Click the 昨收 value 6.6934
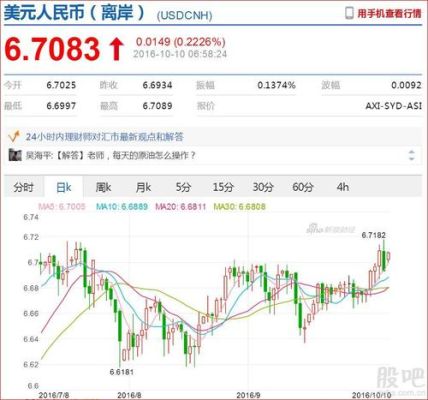428x400 pixels. click(x=157, y=85)
